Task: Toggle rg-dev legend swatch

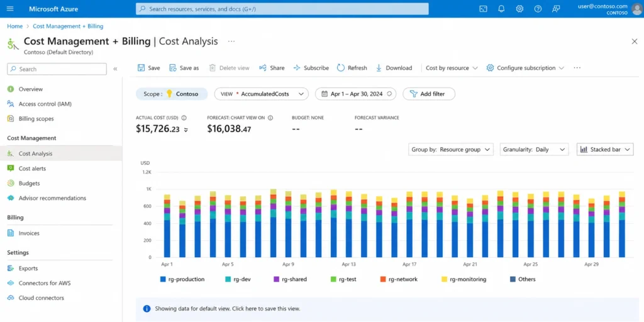Action: [x=228, y=279]
